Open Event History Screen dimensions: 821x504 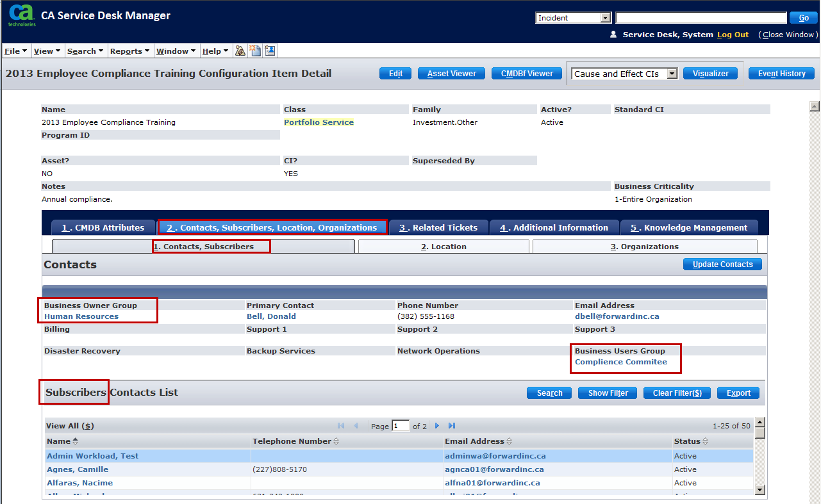[782, 74]
